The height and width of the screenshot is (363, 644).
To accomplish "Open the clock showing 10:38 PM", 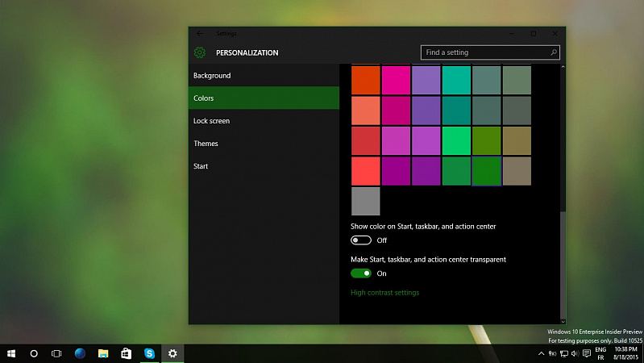I will click(625, 353).
